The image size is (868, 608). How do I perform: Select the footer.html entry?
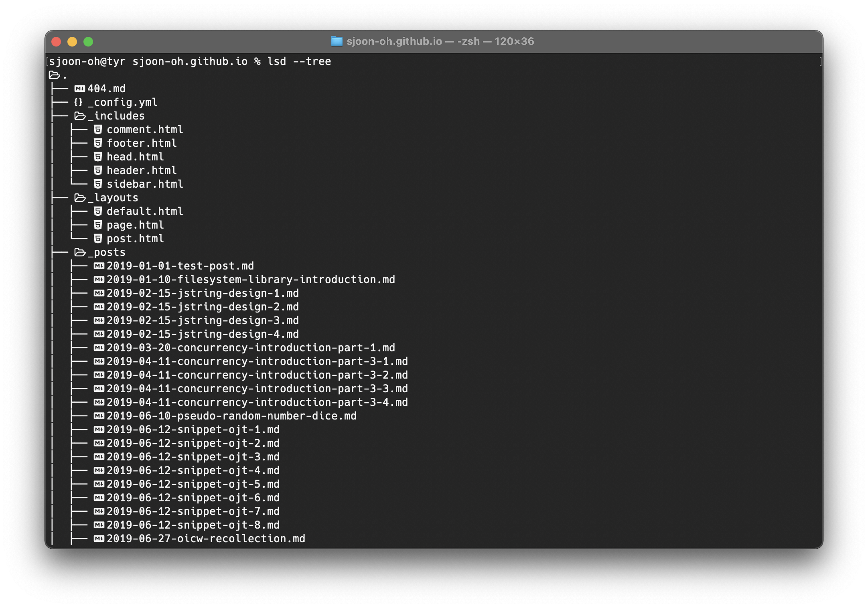(x=142, y=143)
